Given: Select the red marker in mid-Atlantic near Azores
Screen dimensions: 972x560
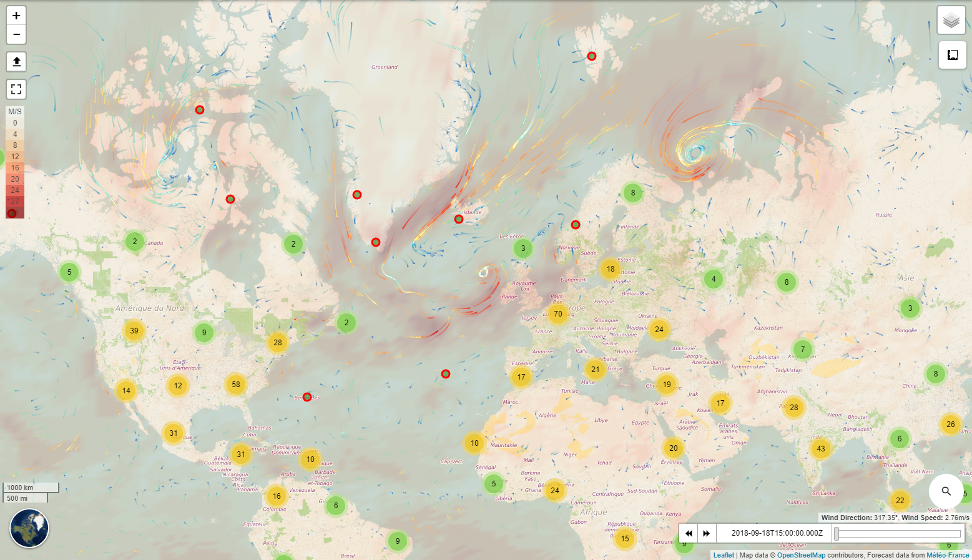Looking at the screenshot, I should point(446,374).
